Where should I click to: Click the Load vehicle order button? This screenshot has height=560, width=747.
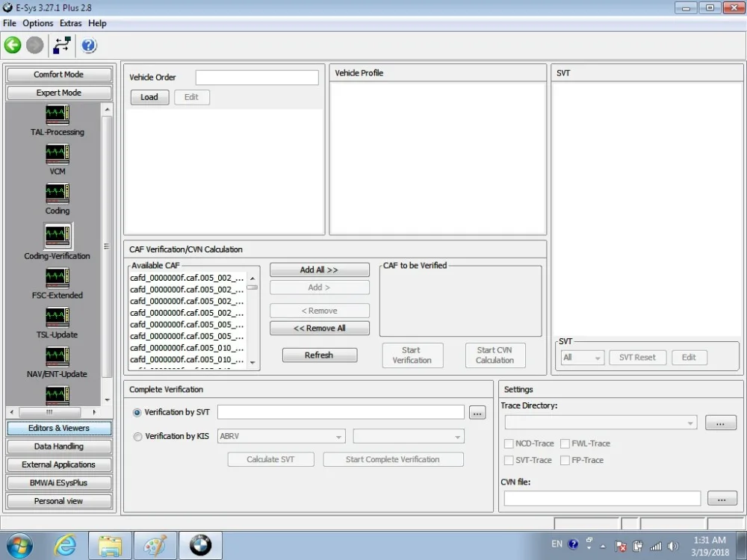tap(149, 97)
